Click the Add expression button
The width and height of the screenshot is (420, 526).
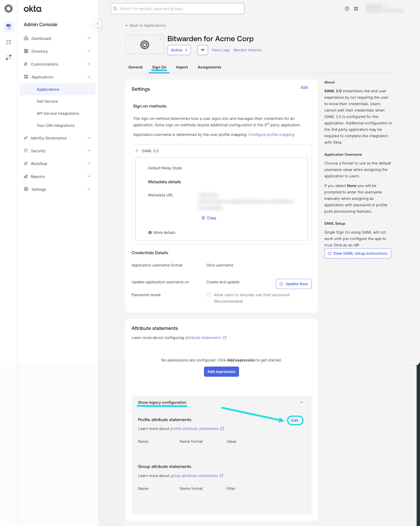[x=221, y=372]
